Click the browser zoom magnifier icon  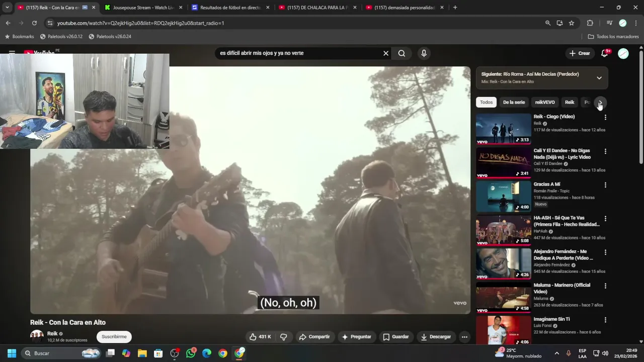(548, 23)
